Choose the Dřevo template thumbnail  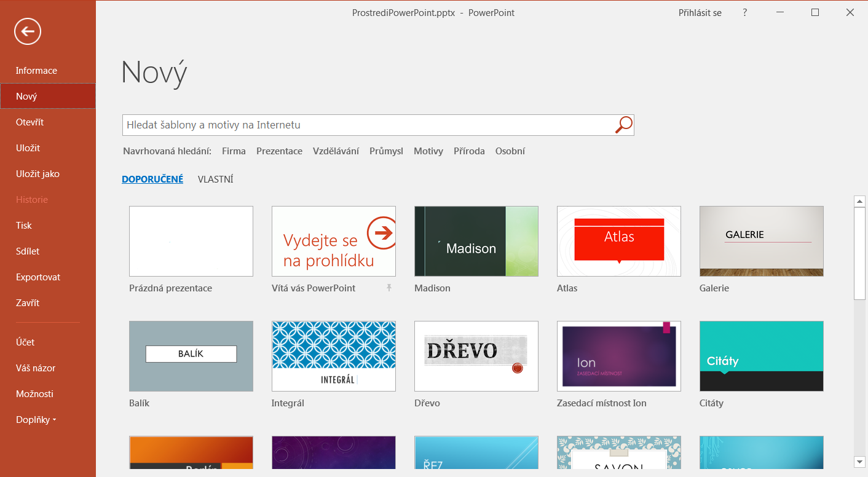click(x=476, y=356)
